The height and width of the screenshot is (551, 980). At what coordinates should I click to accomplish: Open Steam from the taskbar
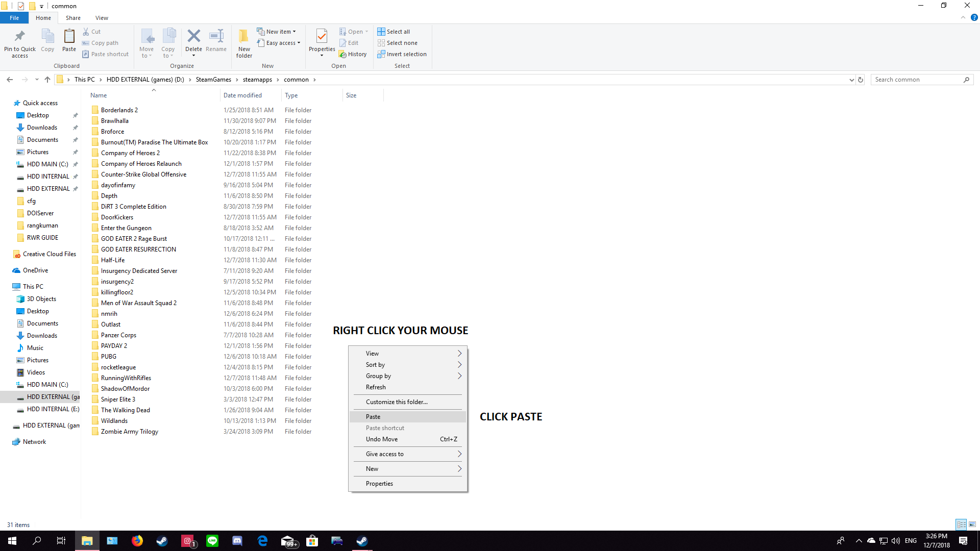click(x=162, y=541)
